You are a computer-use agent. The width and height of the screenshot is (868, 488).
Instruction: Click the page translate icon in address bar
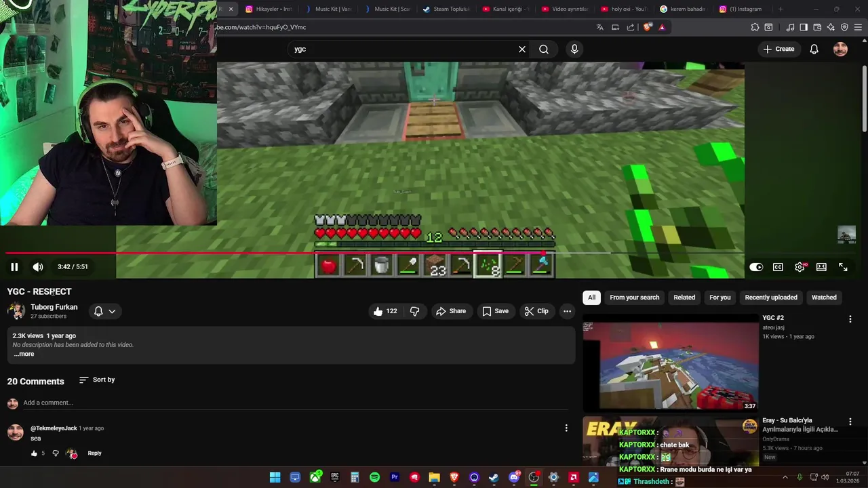coord(599,27)
